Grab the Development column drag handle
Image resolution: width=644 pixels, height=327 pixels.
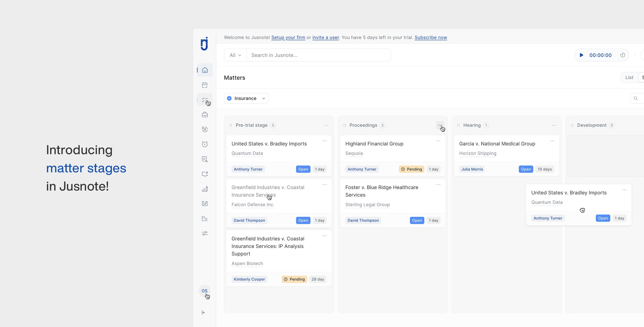572,125
